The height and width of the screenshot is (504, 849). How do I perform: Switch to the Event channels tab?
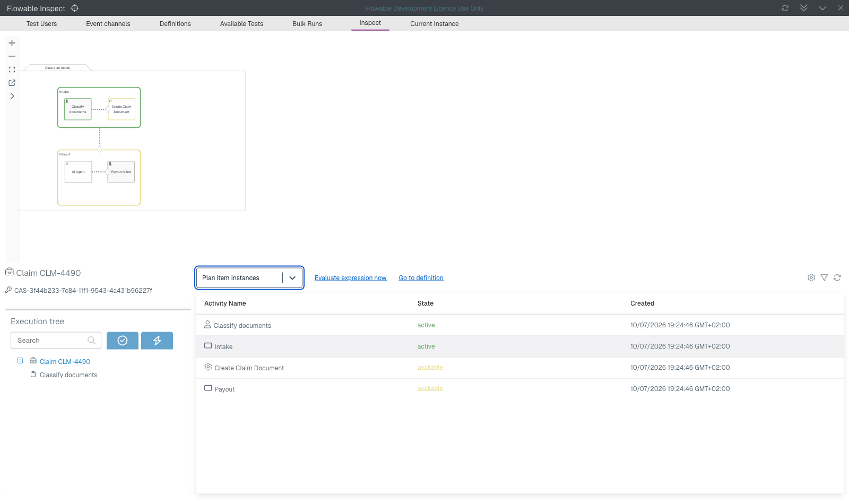tap(108, 24)
